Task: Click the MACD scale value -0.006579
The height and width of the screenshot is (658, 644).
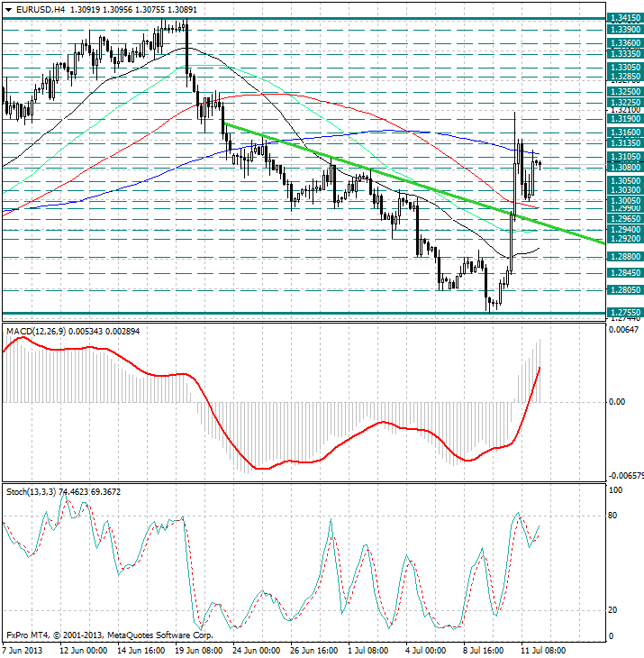Action: pyautogui.click(x=626, y=475)
